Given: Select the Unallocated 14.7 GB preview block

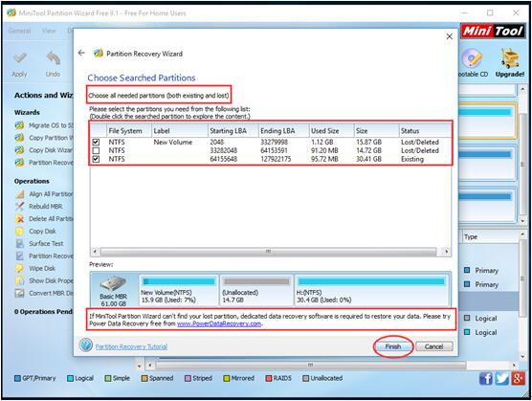Looking at the screenshot, I should pos(256,290).
